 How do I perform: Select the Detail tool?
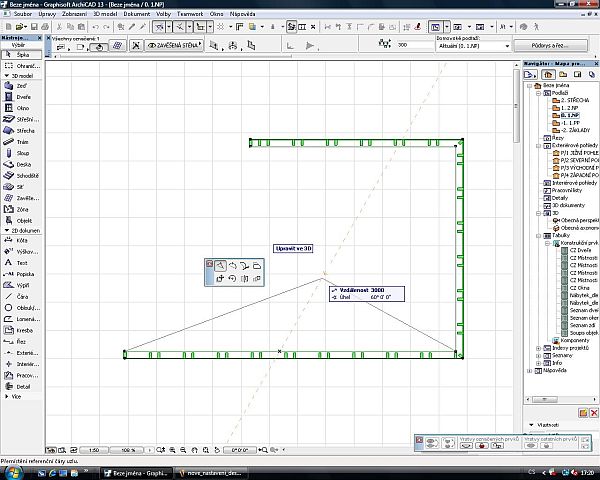coord(21,387)
